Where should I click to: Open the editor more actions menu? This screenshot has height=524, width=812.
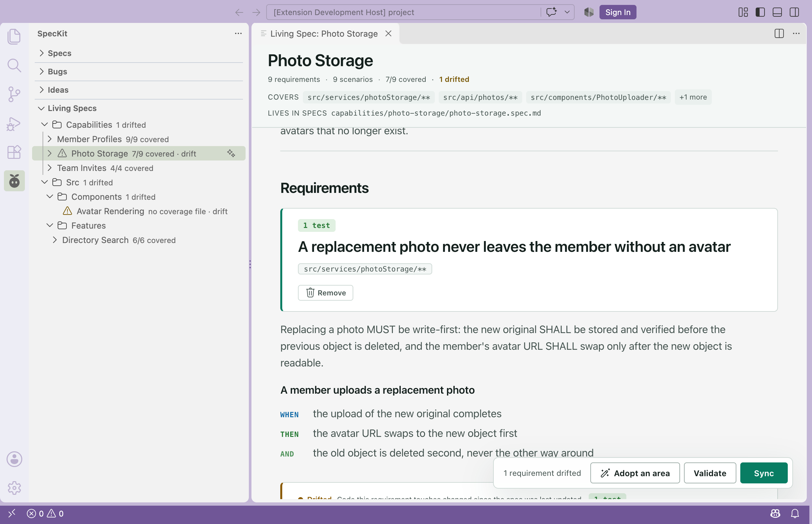(x=796, y=33)
